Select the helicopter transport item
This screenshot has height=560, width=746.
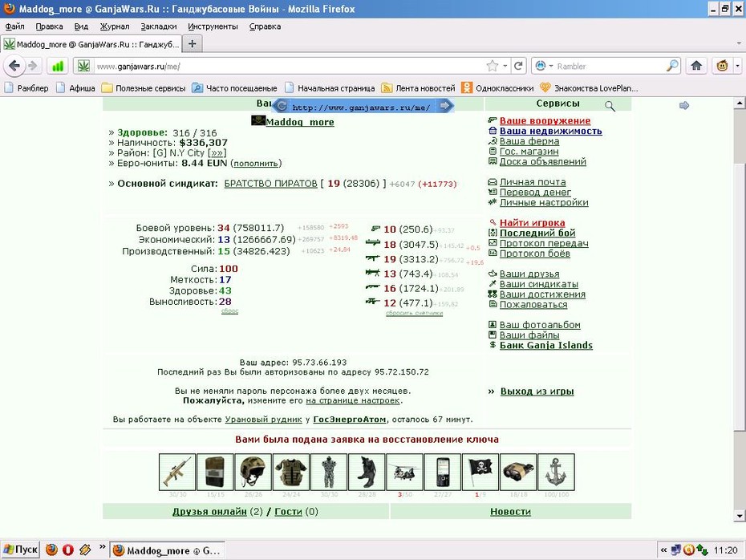404,472
